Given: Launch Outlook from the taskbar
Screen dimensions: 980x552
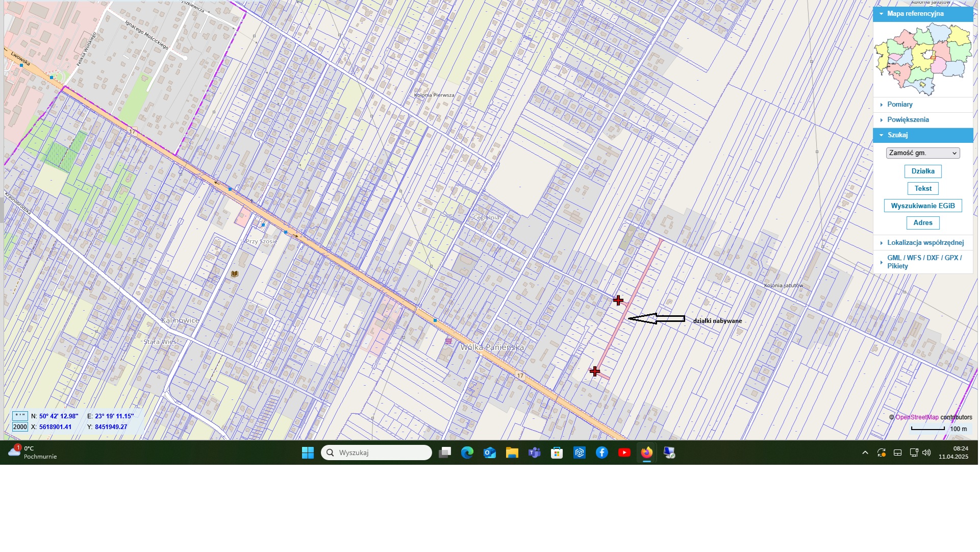Looking at the screenshot, I should (490, 453).
